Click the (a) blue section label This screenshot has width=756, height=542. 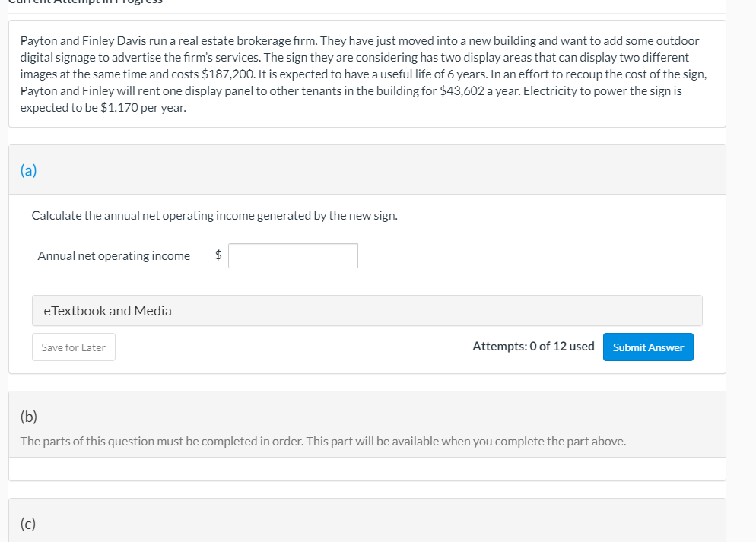click(x=28, y=170)
